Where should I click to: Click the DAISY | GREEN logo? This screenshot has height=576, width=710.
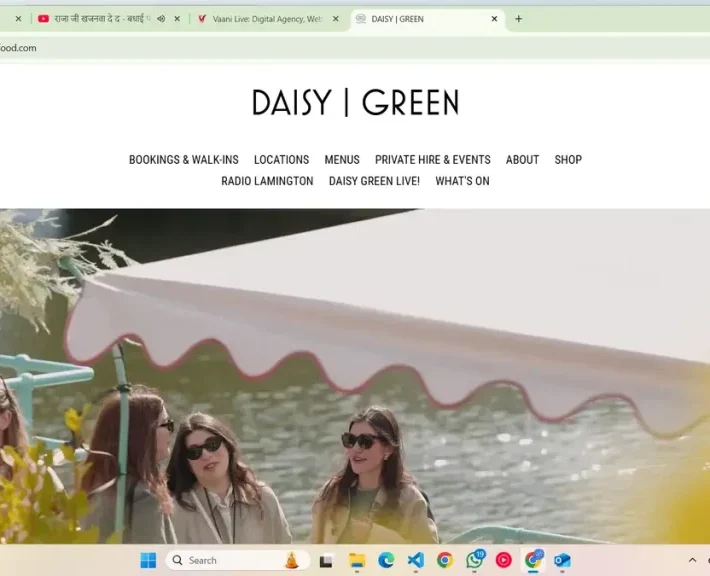tap(355, 102)
